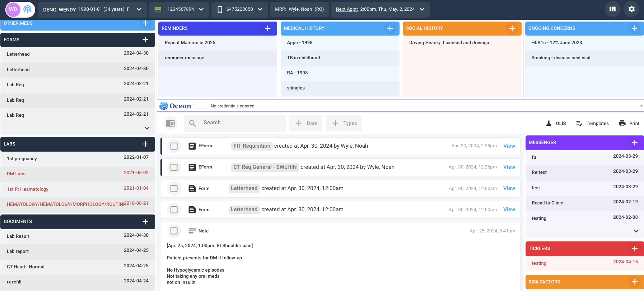Screen dimensions: 644x291
Task: Check the CT Req General EForm checkbox
Action: point(174,167)
